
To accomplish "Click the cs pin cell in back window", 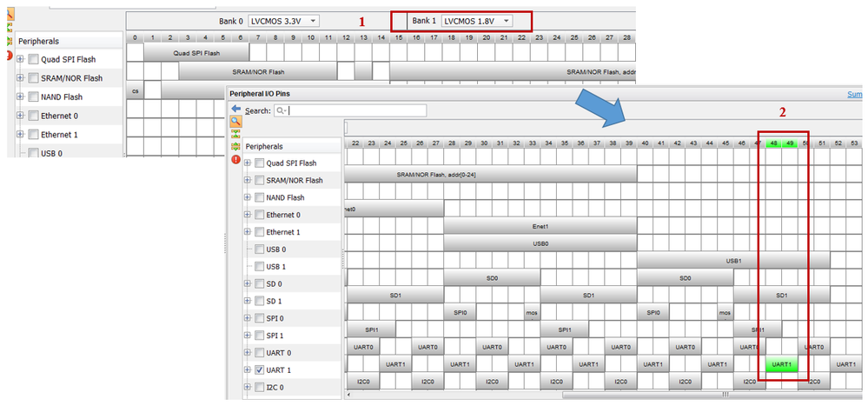I will (x=135, y=90).
